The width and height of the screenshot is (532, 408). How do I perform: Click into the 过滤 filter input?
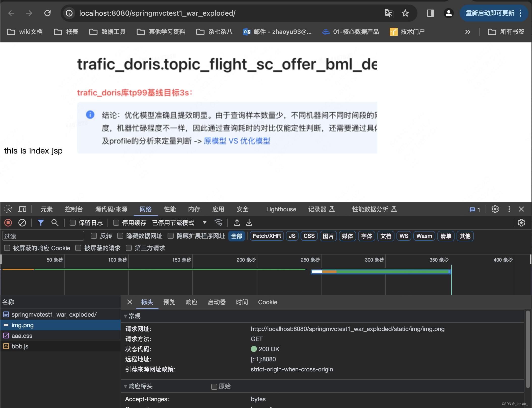tap(43, 236)
